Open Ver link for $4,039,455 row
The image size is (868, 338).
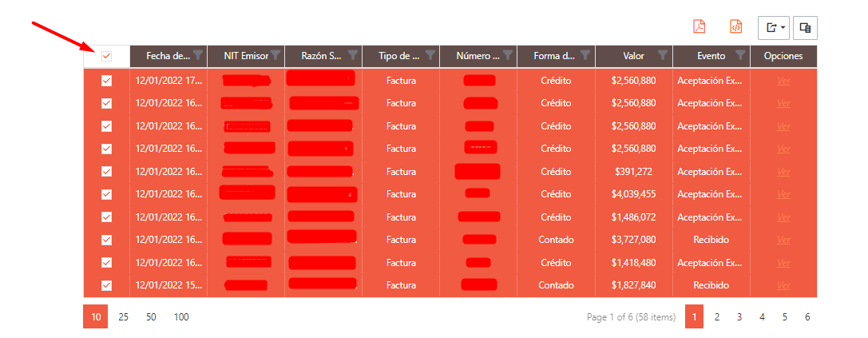coord(783,194)
